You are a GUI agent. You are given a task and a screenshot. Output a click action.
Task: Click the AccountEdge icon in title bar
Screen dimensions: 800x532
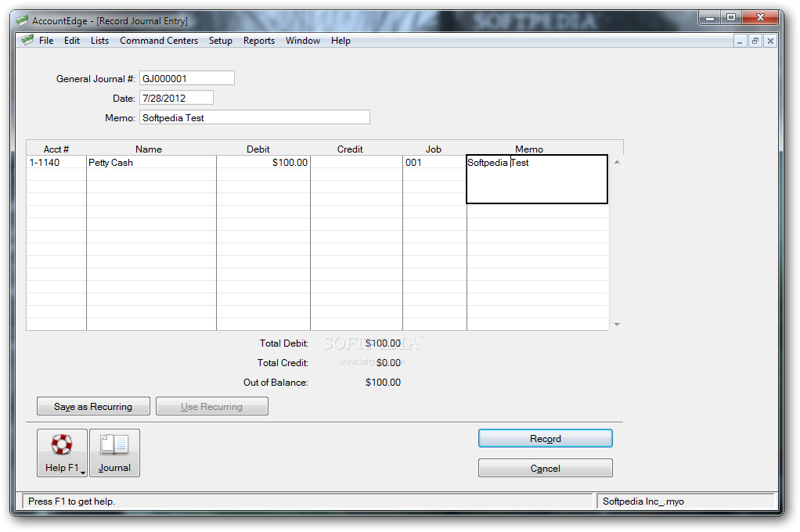tap(22, 21)
